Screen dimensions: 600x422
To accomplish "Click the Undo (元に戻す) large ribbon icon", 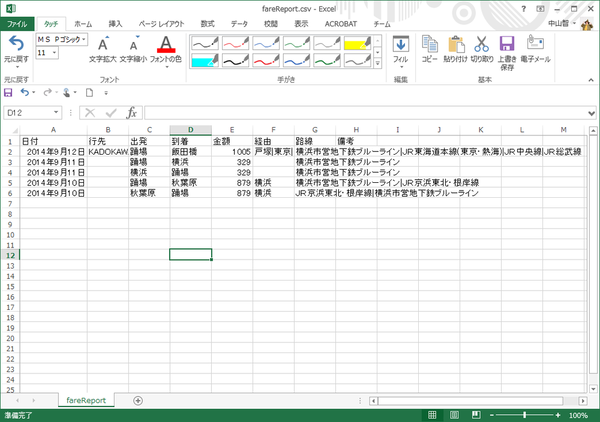I will click(16, 44).
